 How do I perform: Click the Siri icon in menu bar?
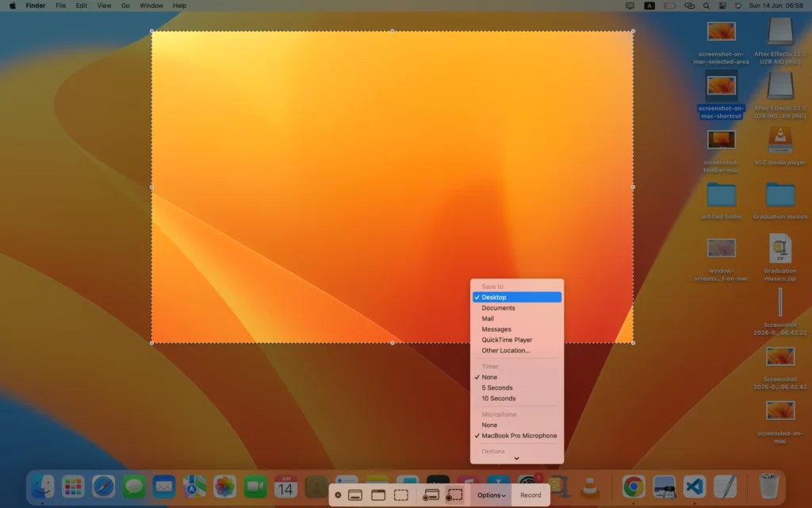tap(738, 6)
